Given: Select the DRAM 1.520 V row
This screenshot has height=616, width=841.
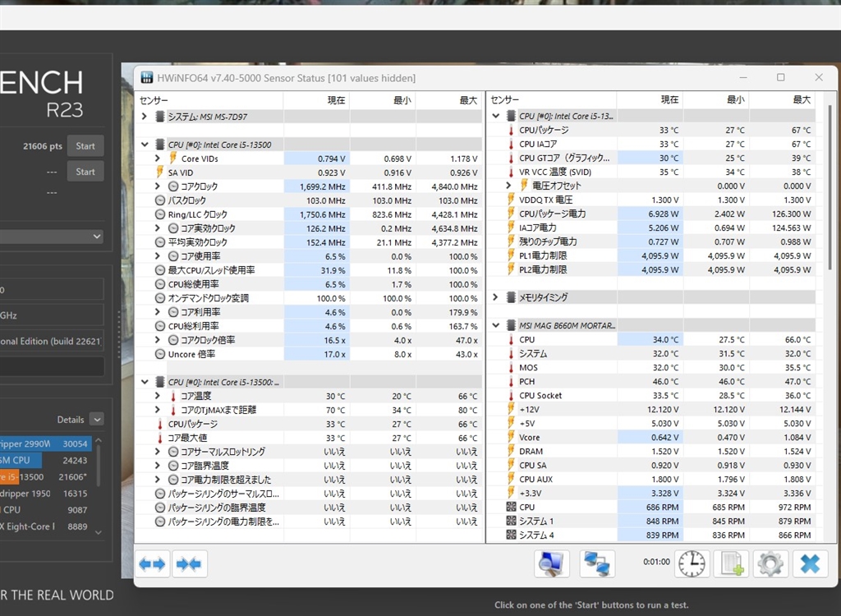Looking at the screenshot, I should 650,451.
